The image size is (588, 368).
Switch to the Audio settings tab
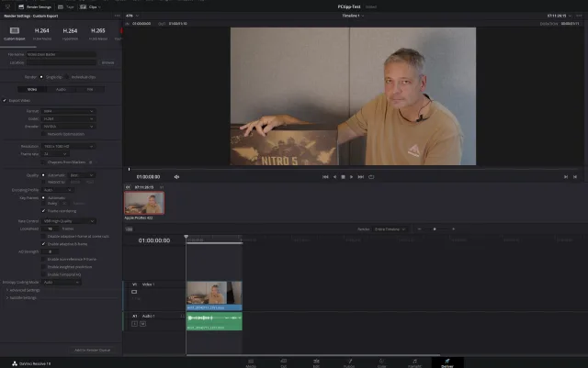coord(61,89)
